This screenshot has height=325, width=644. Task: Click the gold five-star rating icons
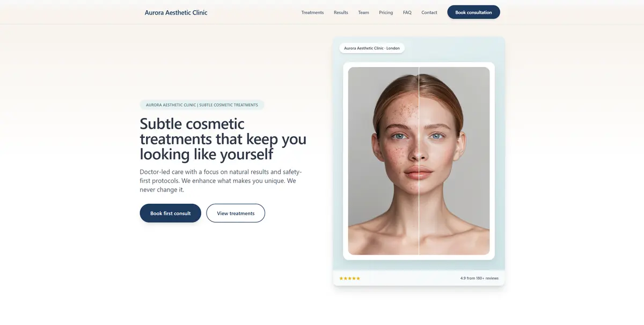tap(349, 278)
